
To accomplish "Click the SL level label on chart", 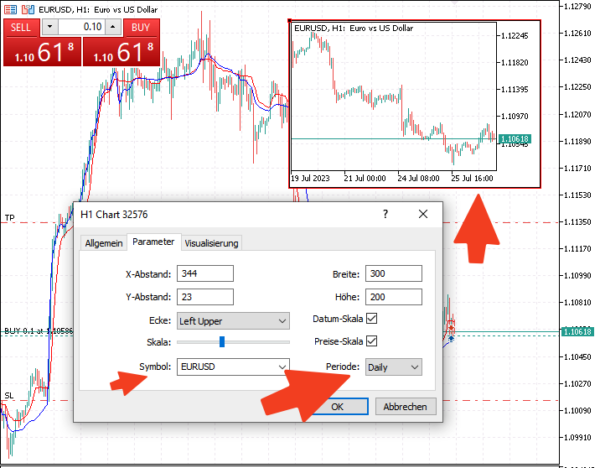I will [x=9, y=396].
